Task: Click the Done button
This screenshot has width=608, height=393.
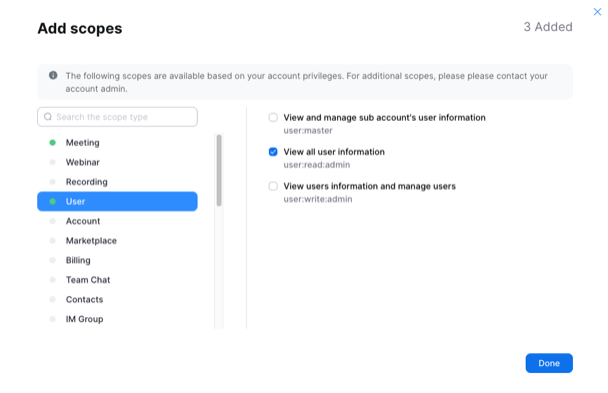Action: (x=549, y=363)
